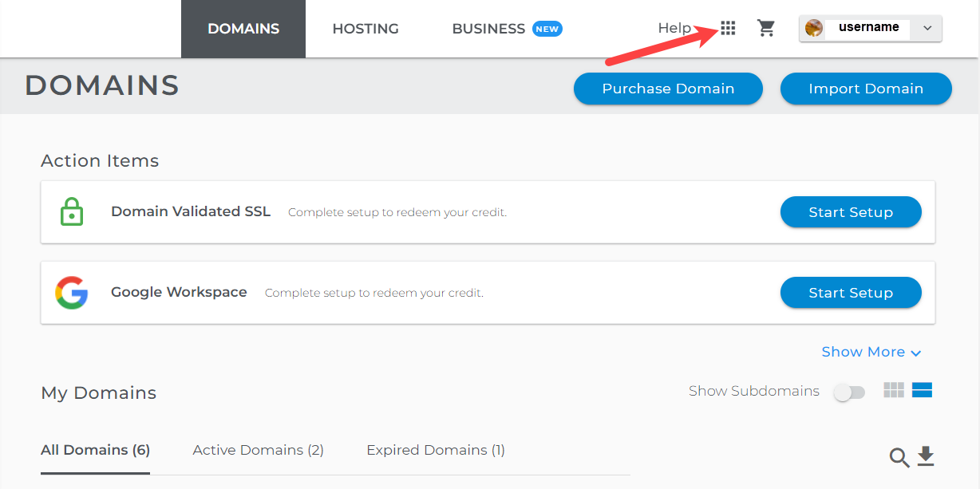The width and height of the screenshot is (980, 489).
Task: Click the Import Domain button
Action: click(x=866, y=89)
